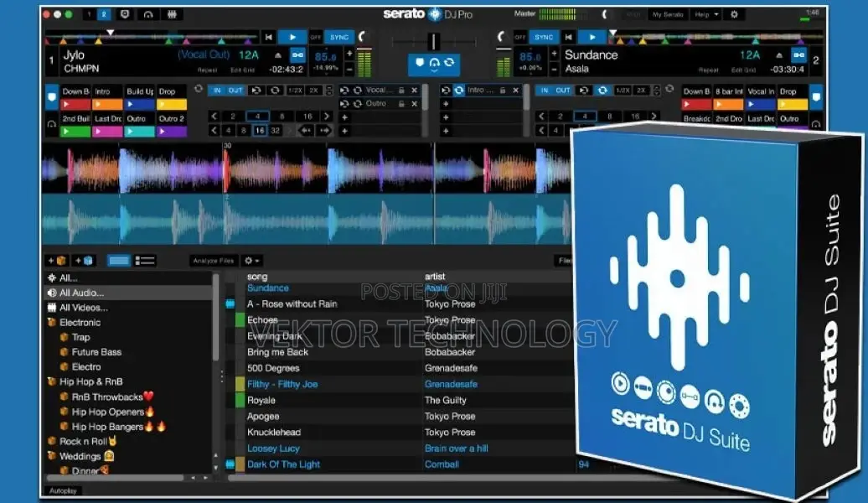Play deck 2 track Sundance
868x503 pixels.
[x=592, y=37]
